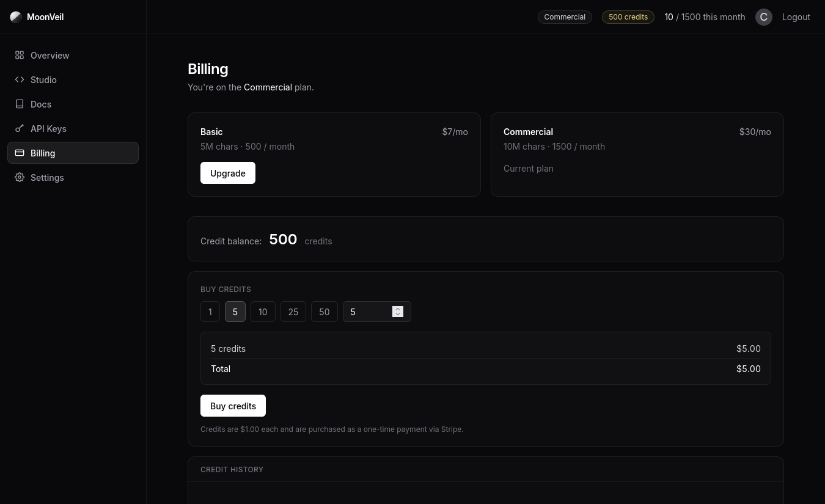Viewport: 825px width, 504px height.
Task: Click "You're on the Commercial plan" subtitle
Action: pos(251,87)
